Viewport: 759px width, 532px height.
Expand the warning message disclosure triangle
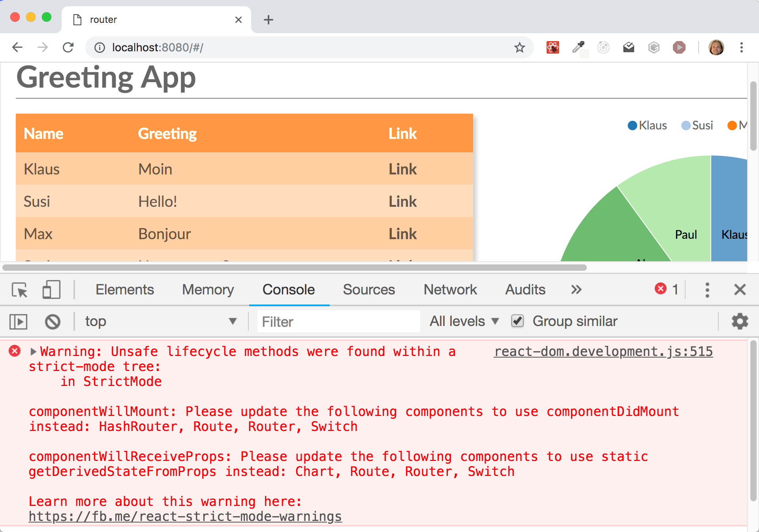[x=34, y=351]
